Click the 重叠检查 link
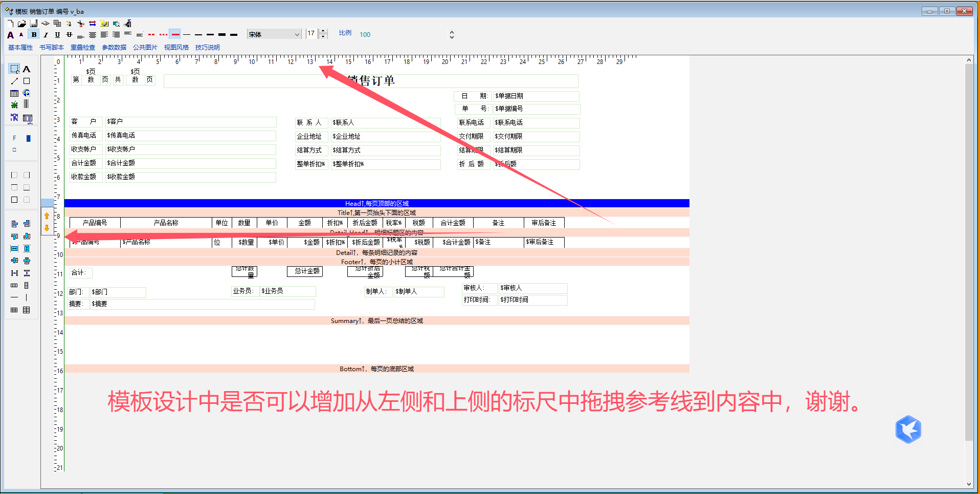 [x=83, y=48]
